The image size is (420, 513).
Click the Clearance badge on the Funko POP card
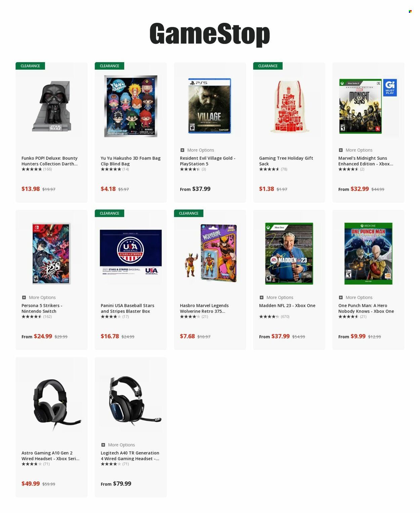point(30,66)
